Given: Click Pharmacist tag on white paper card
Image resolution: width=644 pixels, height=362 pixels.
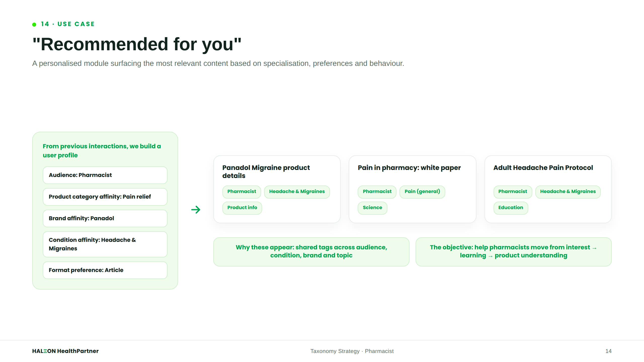Looking at the screenshot, I should [377, 192].
